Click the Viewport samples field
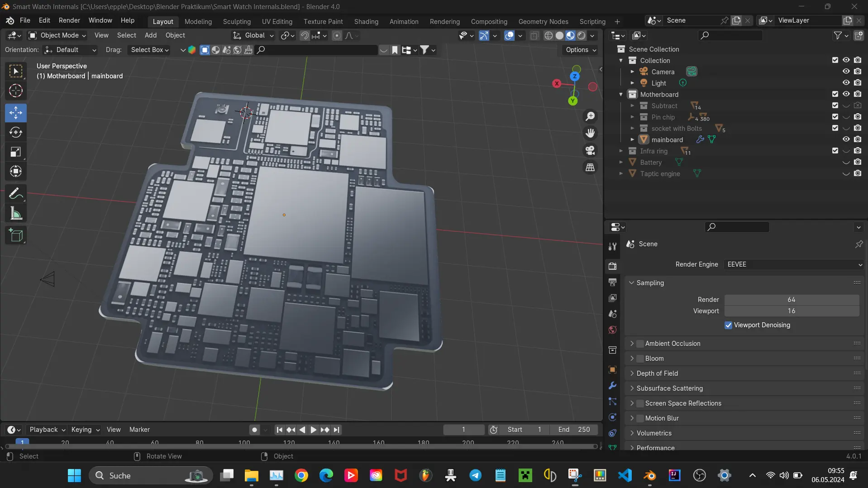This screenshot has width=868, height=488. pos(792,311)
